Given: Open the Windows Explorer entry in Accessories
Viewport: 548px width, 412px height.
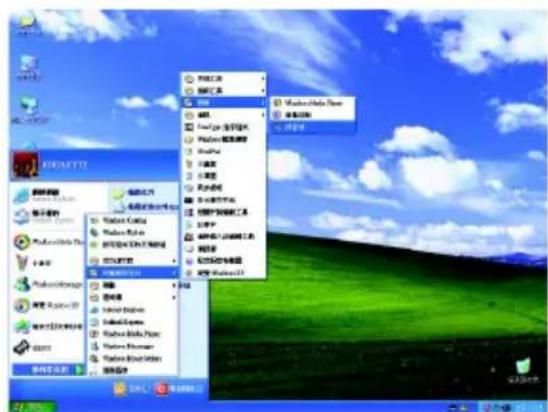Looking at the screenshot, I should click(x=223, y=139).
